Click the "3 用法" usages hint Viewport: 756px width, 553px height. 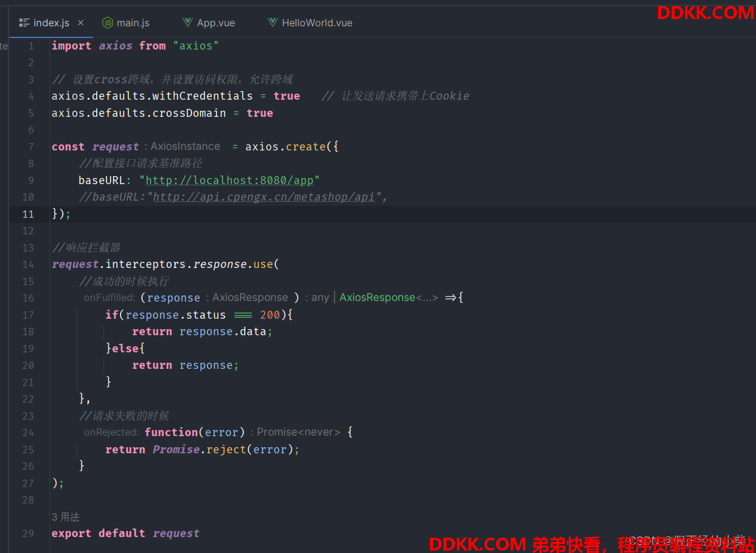pos(65,517)
